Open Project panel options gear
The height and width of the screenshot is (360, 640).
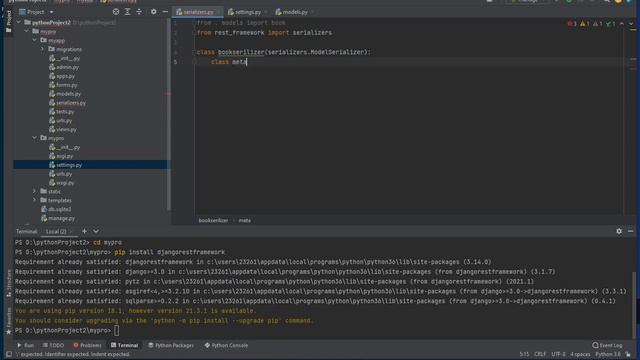153,12
